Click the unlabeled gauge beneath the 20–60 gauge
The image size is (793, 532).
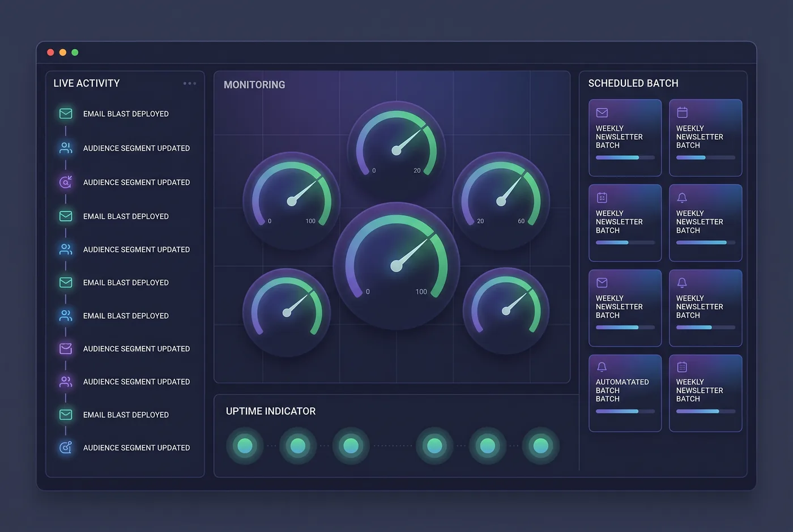point(506,311)
